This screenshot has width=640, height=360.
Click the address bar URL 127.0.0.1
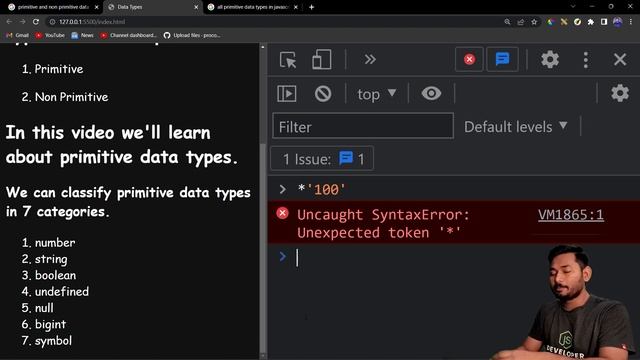(x=92, y=22)
